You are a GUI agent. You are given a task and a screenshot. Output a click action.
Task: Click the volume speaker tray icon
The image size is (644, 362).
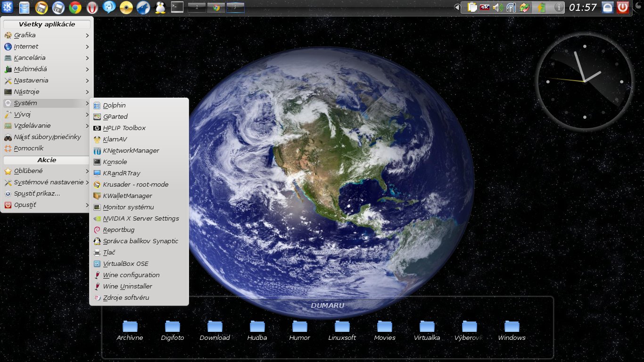[x=498, y=8]
